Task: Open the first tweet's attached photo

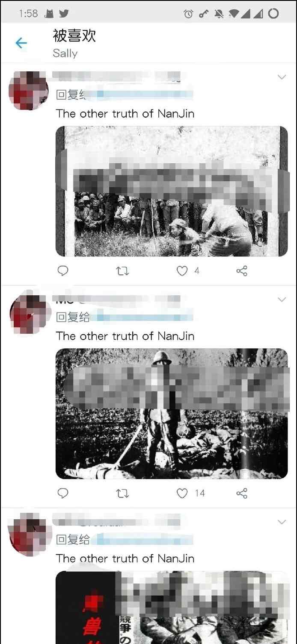Action: tap(172, 191)
